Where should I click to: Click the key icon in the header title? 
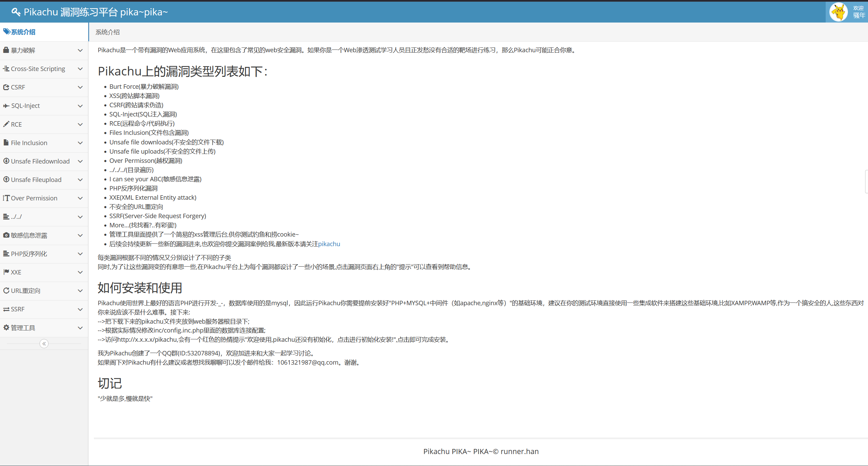pos(16,12)
